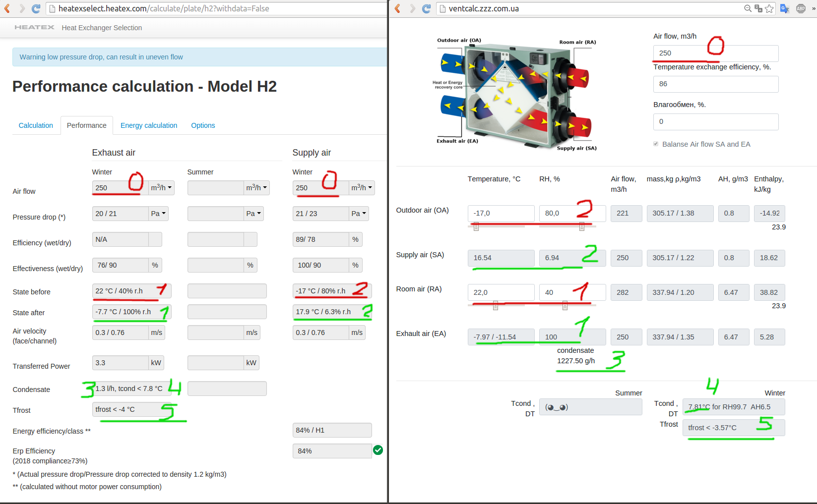Open the Calculation tab link
Screen dimensions: 817x504
pyautogui.click(x=36, y=125)
